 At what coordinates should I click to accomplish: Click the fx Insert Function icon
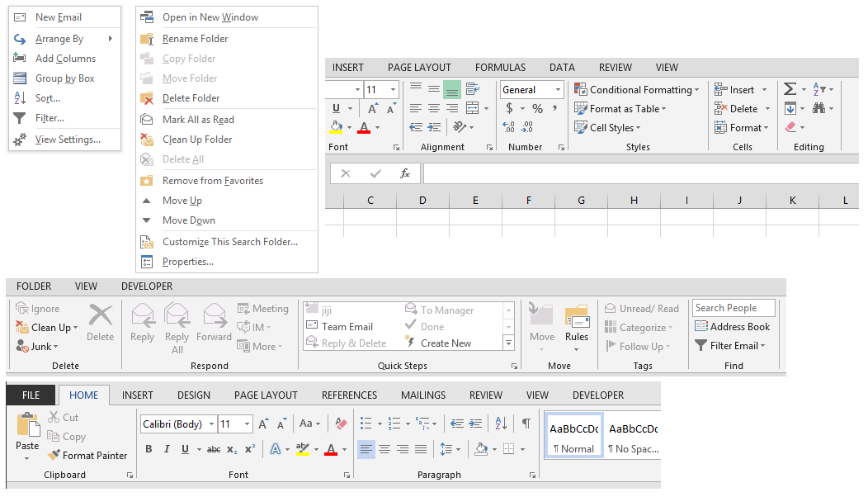click(404, 173)
